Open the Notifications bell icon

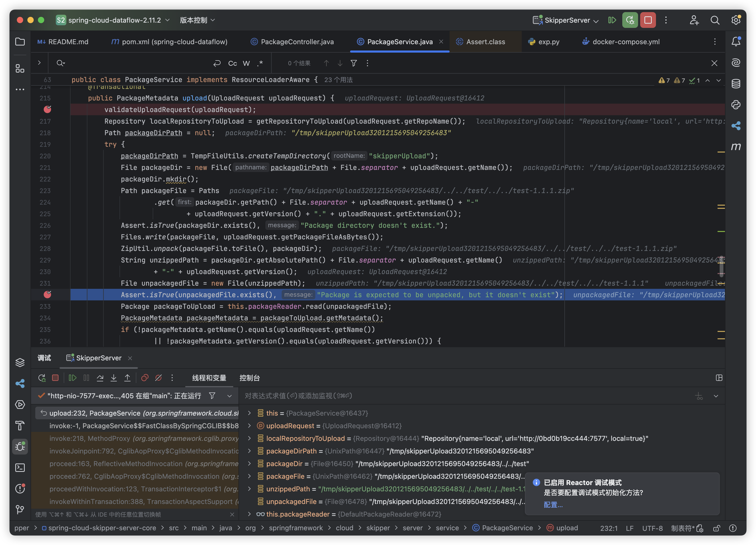736,41
